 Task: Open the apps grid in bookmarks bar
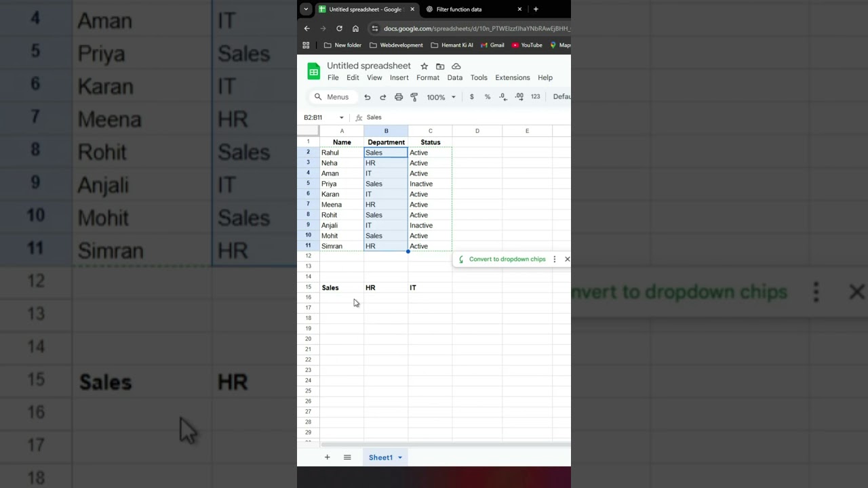pyautogui.click(x=306, y=45)
